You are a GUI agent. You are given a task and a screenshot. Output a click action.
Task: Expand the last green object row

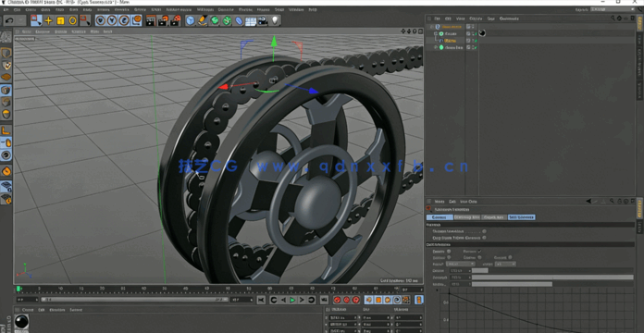[x=436, y=47]
